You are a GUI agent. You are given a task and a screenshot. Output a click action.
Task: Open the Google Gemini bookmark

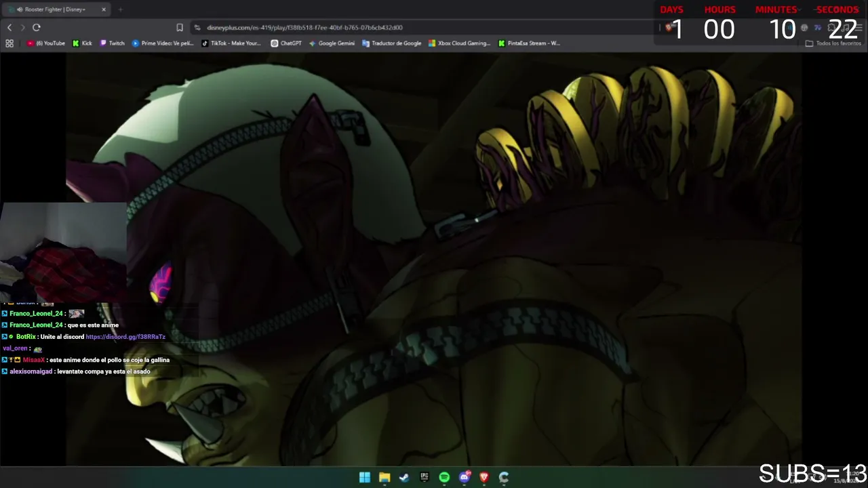tap(332, 43)
